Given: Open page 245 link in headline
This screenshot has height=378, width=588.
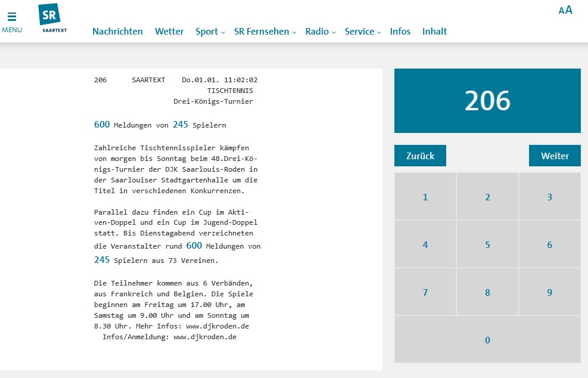Looking at the screenshot, I should click(181, 125).
